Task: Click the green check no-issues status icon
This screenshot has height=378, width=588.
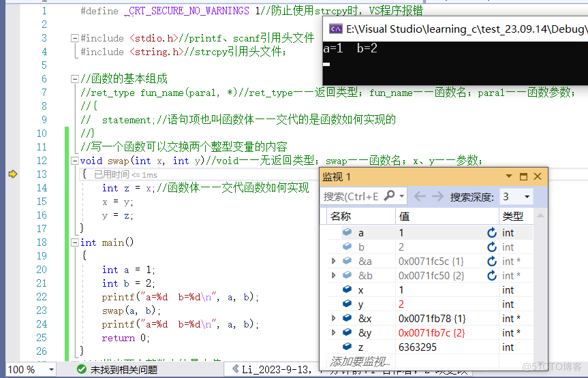Action: [81, 369]
